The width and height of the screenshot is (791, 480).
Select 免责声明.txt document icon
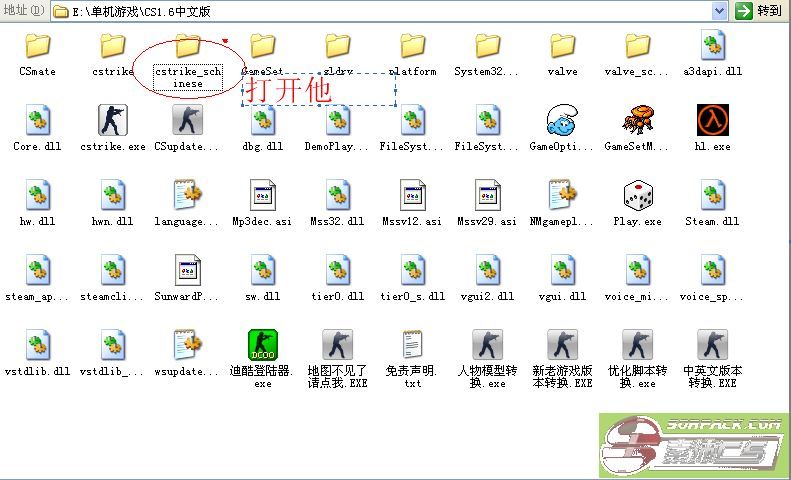(413, 344)
